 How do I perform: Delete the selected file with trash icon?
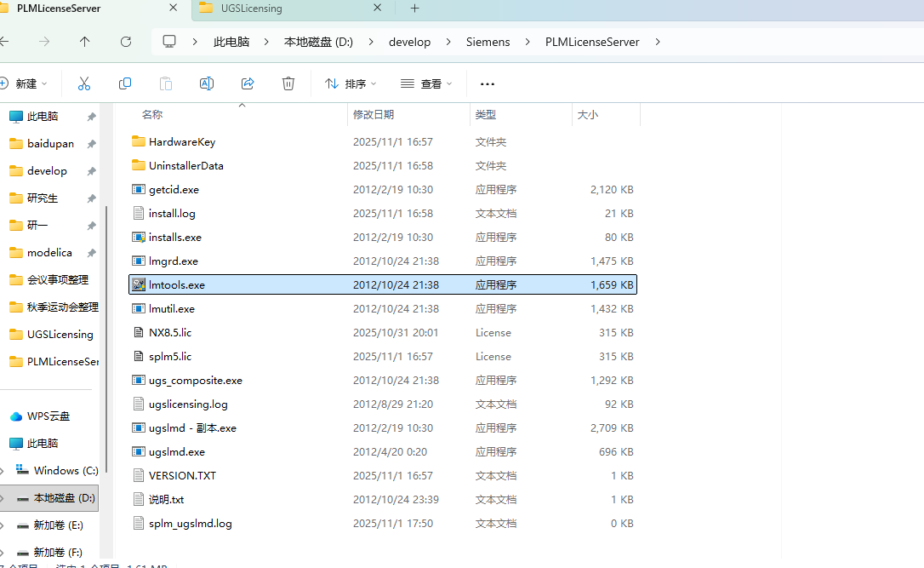click(x=288, y=83)
